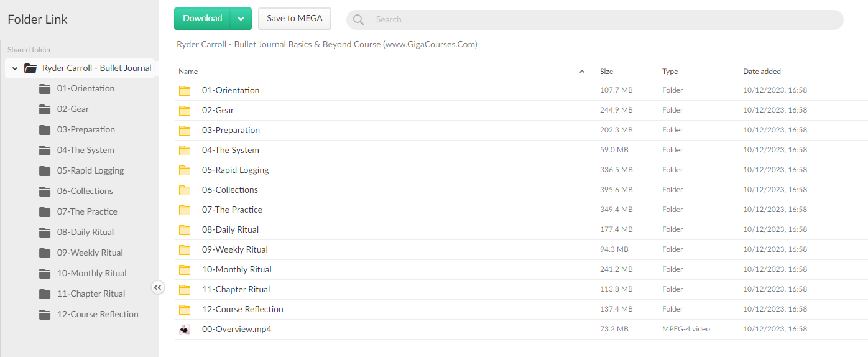The width and height of the screenshot is (868, 357).
Task: Click the 12-Course Reflection folder icon in list
Action: 185,309
